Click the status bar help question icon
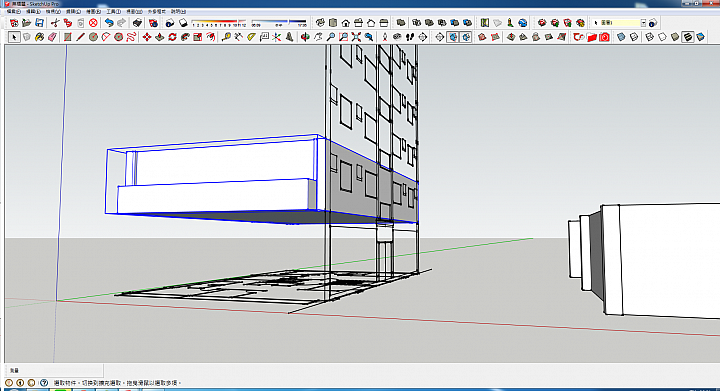Image resolution: width=720 pixels, height=391 pixels. pyautogui.click(x=44, y=382)
